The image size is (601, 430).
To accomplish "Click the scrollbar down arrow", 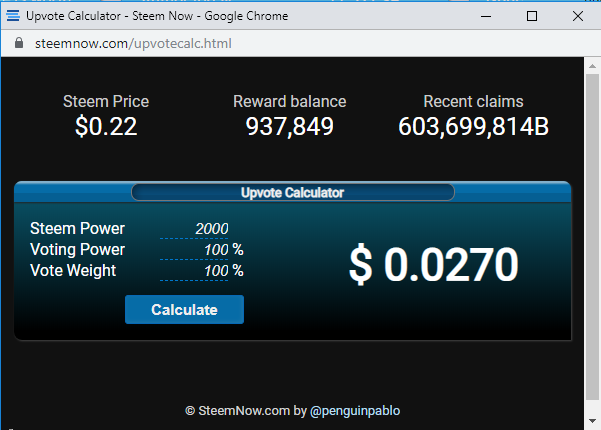I will tap(593, 421).
